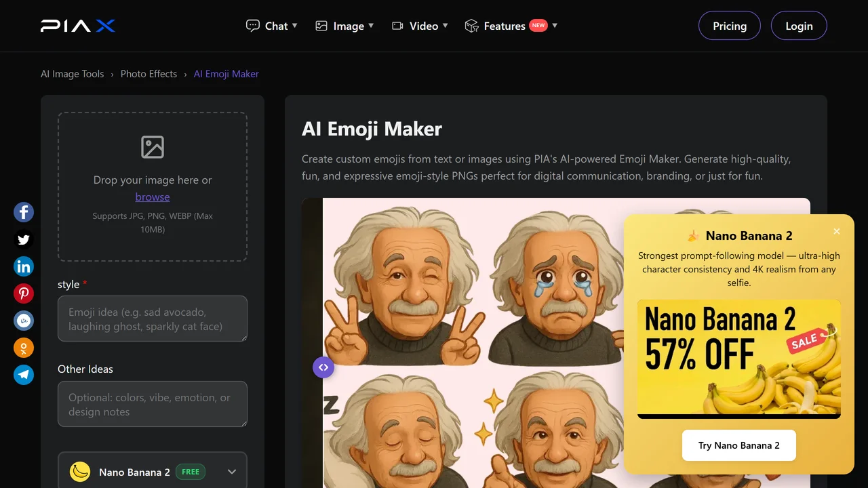The height and width of the screenshot is (488, 868).
Task: Click the PIAX logo
Action: [x=78, y=26]
